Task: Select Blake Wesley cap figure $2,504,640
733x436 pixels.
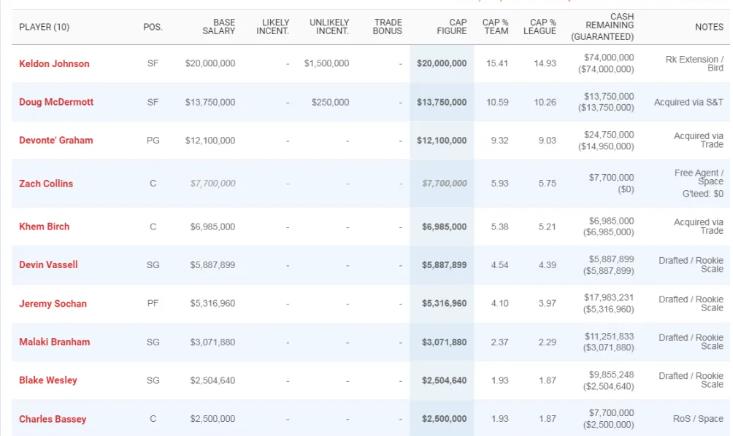Action: coord(445,380)
